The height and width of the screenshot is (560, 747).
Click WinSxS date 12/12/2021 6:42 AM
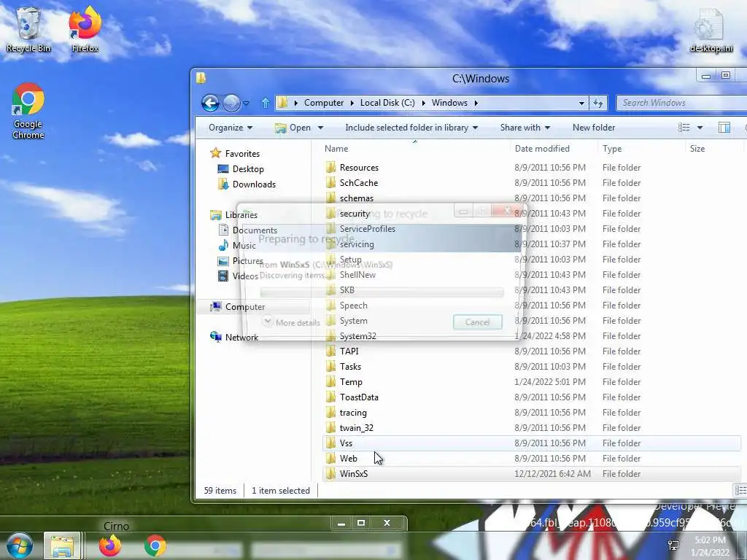coord(553,474)
